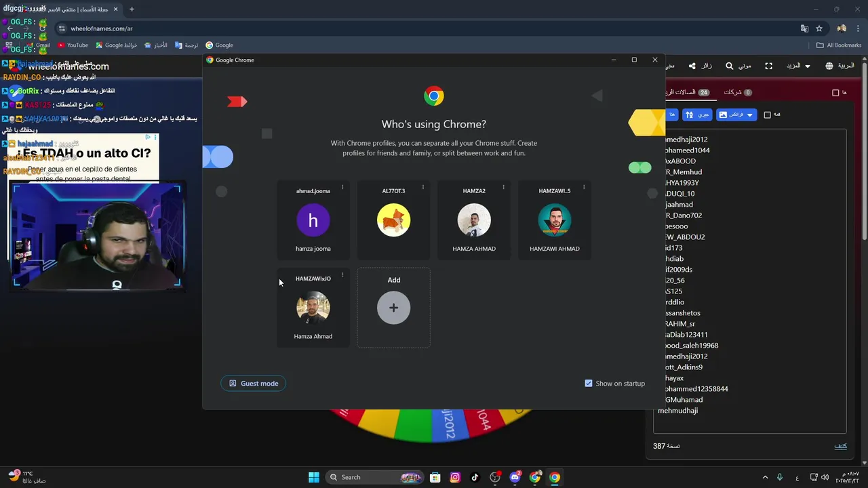
Task: Open a new tab with the plus button
Action: pos(132,9)
